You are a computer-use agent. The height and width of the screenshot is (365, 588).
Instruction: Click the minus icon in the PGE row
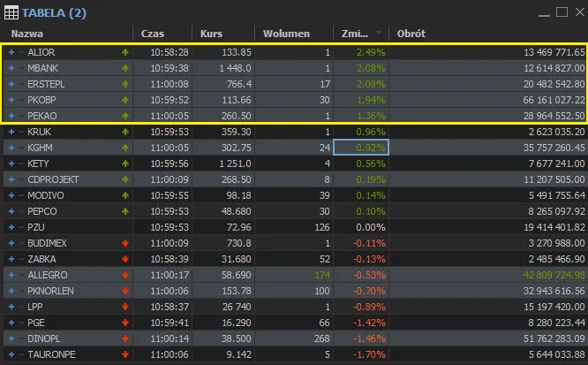point(21,323)
